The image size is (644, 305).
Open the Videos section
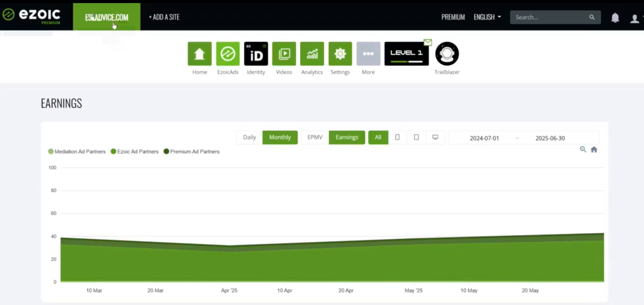284,54
